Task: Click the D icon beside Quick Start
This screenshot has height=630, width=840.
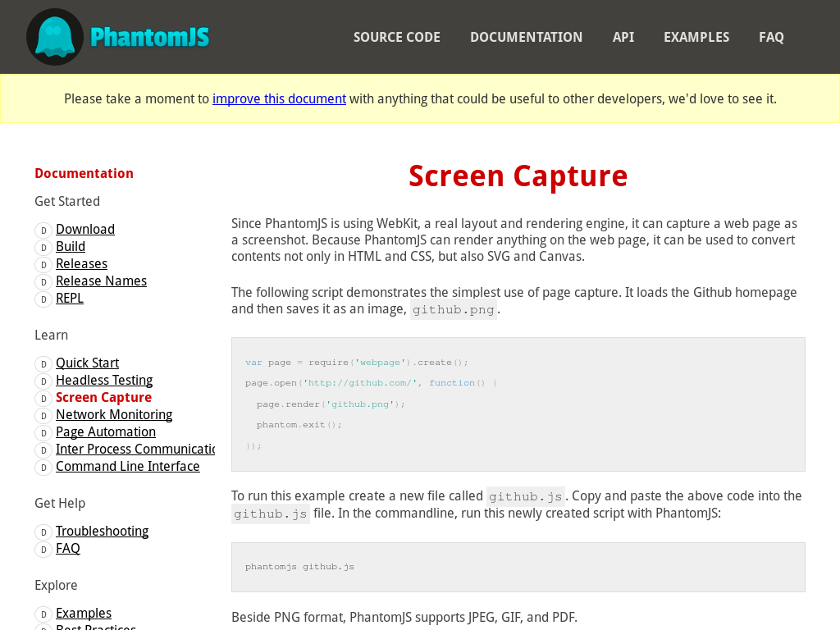Action: (x=43, y=364)
